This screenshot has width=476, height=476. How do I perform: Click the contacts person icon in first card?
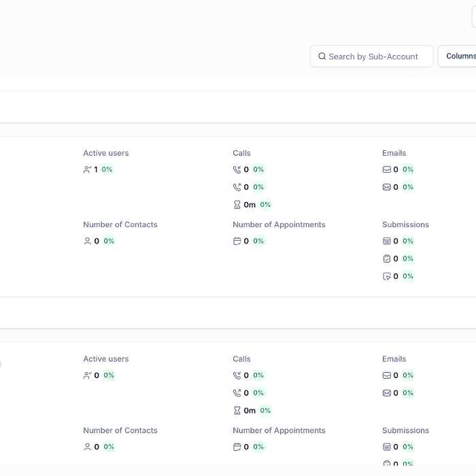[x=87, y=241]
